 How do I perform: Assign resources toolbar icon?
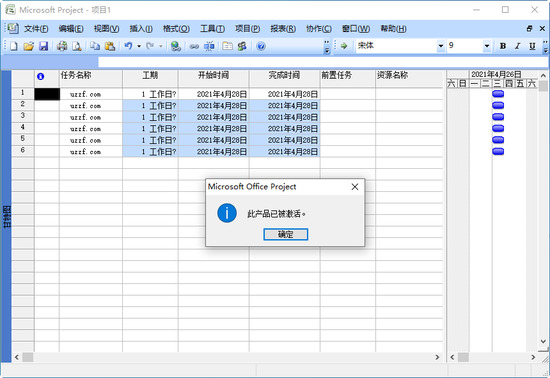[242, 46]
